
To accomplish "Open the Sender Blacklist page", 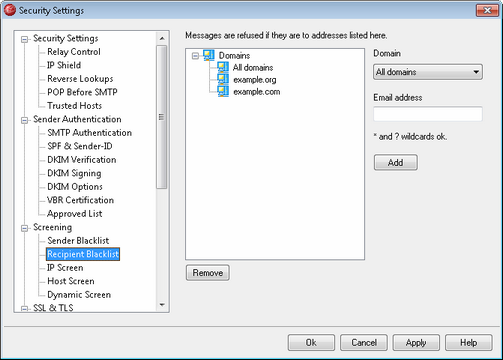I will pyautogui.click(x=78, y=241).
